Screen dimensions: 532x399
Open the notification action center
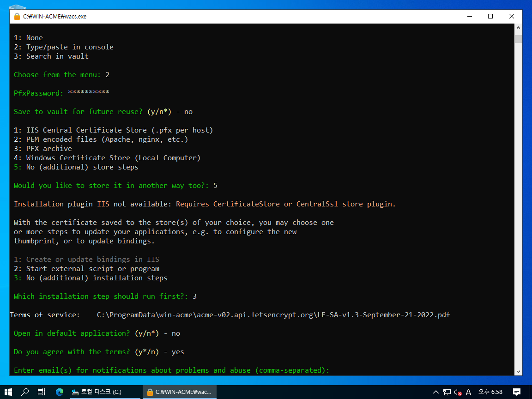coord(517,392)
